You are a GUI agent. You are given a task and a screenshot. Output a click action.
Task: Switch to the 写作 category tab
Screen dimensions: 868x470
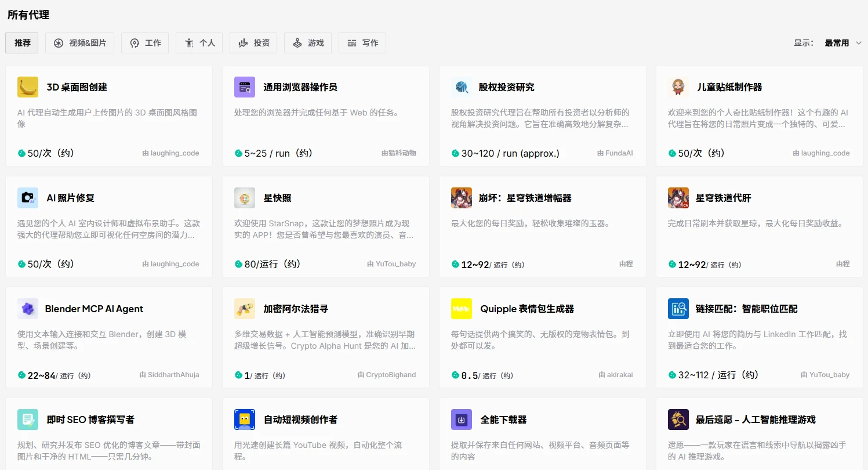click(362, 43)
